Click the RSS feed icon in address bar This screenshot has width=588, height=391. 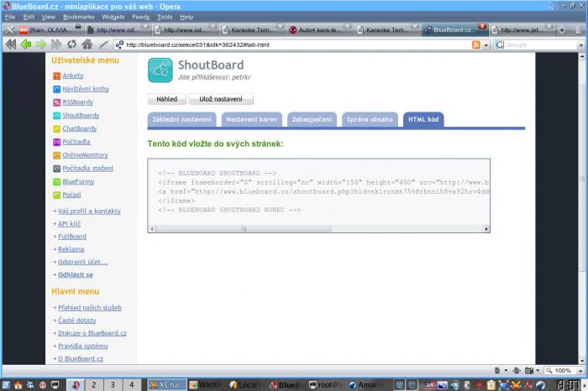(x=476, y=45)
